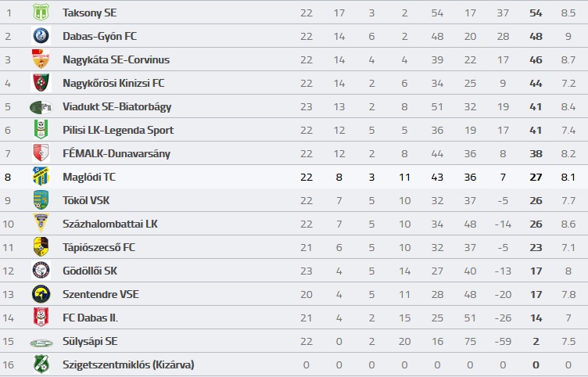Click the Szigetszentmiklós (Kizárva) team name
Screen dimensions: 588x377
click(x=128, y=364)
